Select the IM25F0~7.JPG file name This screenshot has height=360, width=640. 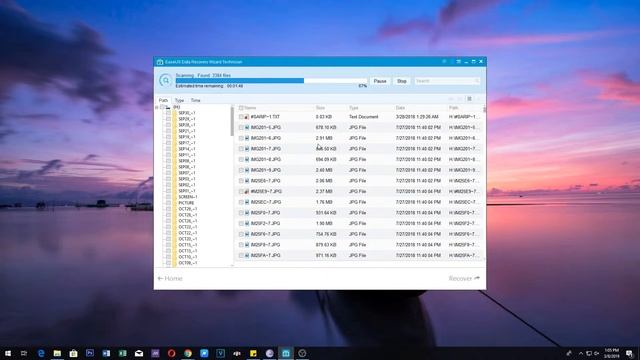coord(265,213)
